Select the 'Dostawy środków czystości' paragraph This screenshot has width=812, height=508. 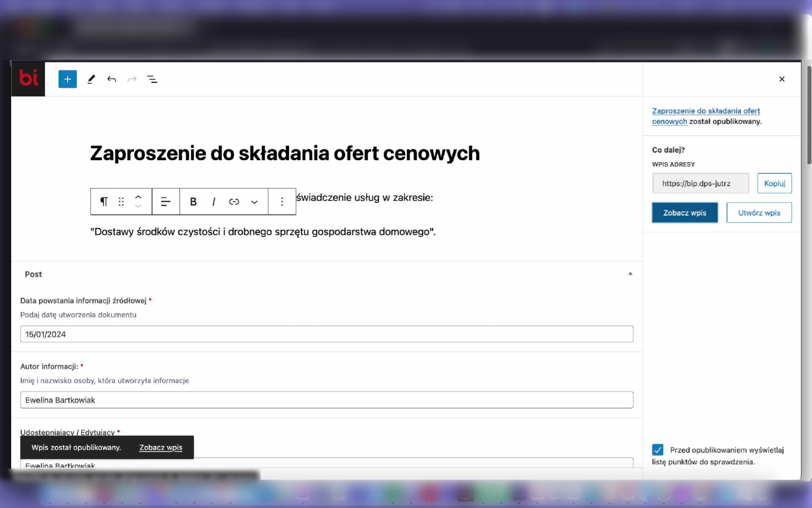pos(263,232)
